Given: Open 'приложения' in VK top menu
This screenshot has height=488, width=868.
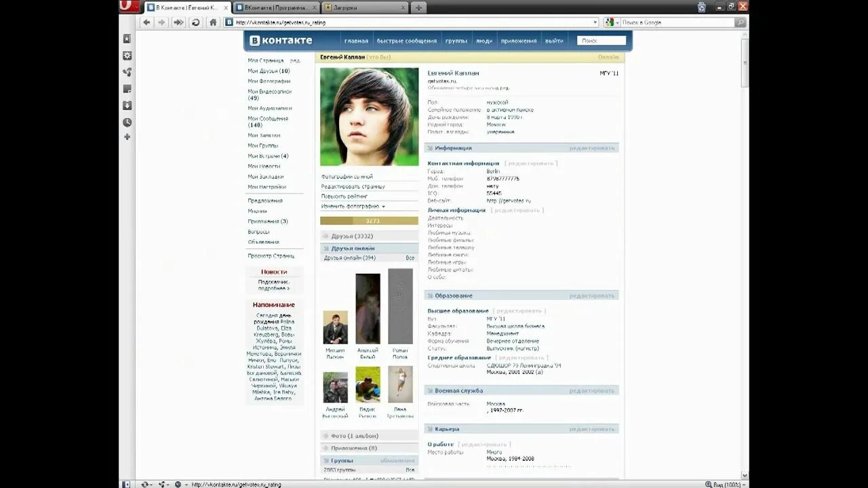Looking at the screenshot, I should pos(519,41).
